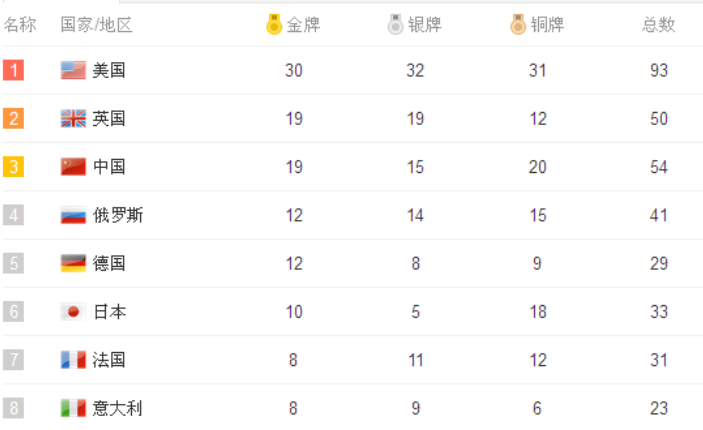Image resolution: width=703 pixels, height=430 pixels.
Task: Click the France flag icon
Action: tap(73, 360)
